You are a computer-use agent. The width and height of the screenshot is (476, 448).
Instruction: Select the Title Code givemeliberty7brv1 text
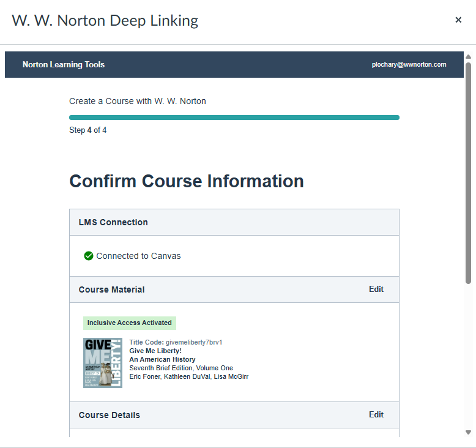click(x=176, y=342)
